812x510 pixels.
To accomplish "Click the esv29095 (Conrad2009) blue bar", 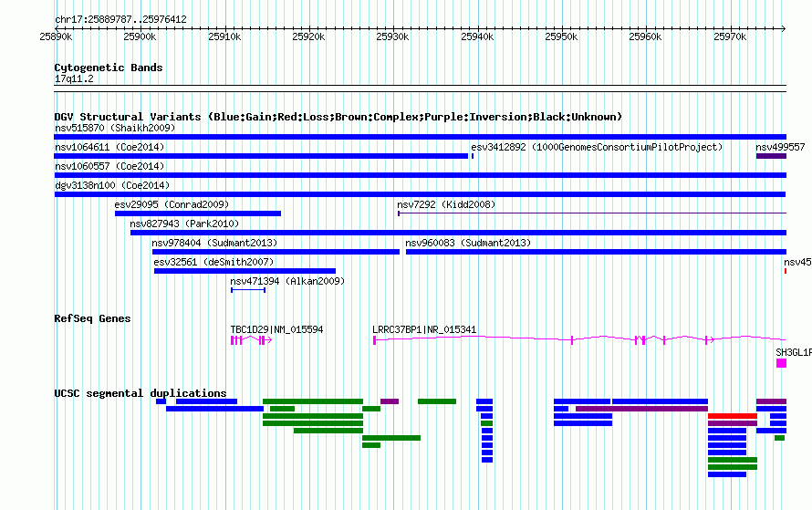I will click(198, 213).
